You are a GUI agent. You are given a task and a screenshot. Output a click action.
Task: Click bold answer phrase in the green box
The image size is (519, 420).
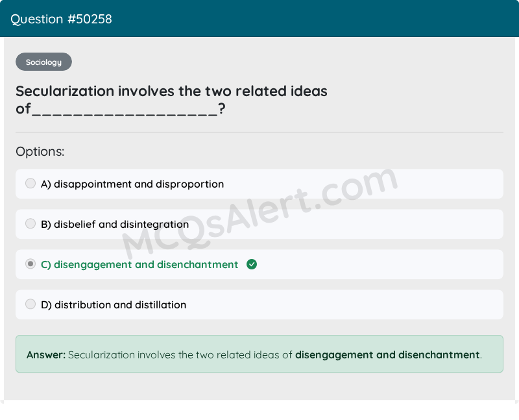(x=387, y=354)
